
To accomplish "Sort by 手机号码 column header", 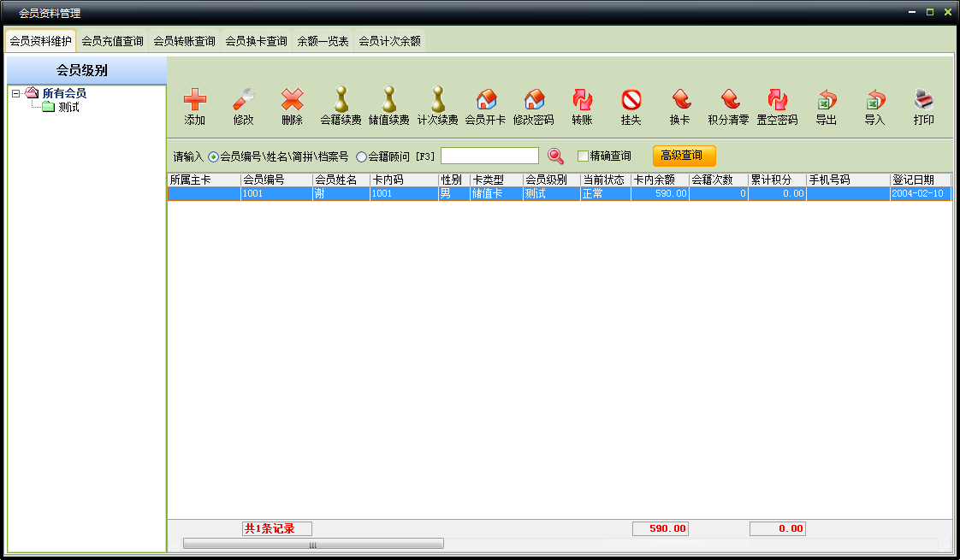I will [x=848, y=180].
